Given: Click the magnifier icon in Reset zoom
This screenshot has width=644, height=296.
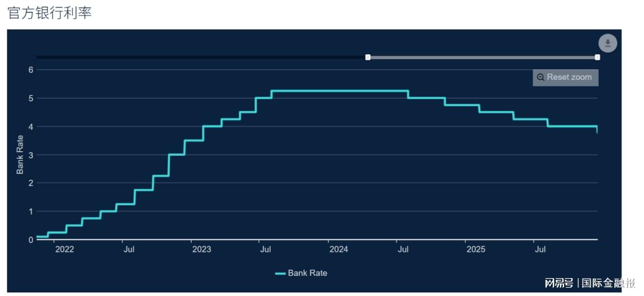Looking at the screenshot, I should click(541, 78).
